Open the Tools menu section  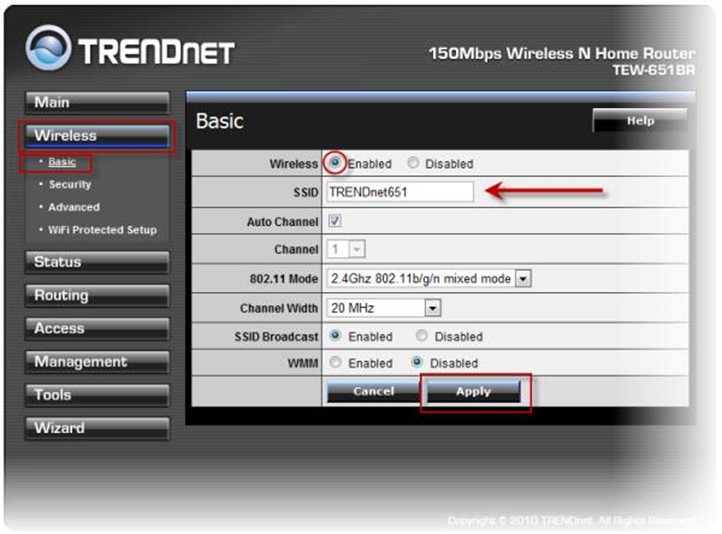coord(97,395)
